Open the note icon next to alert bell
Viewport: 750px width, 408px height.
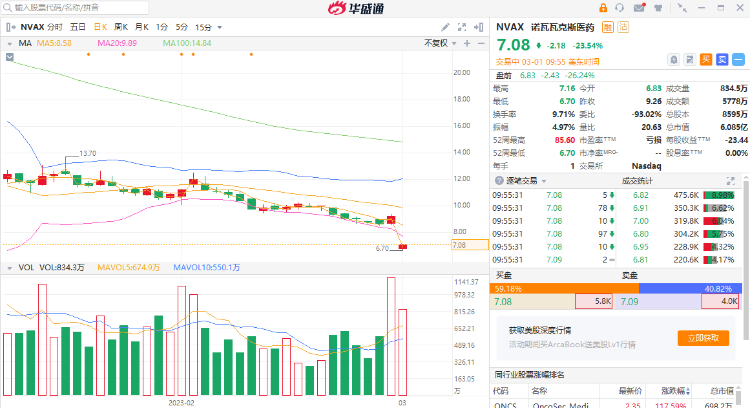tap(690, 60)
